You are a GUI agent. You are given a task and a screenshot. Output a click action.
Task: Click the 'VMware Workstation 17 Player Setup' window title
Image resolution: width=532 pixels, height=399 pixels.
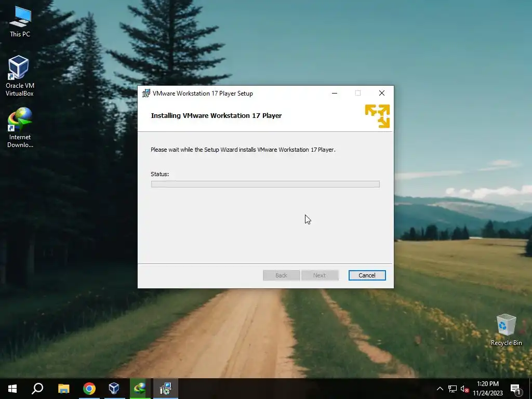pyautogui.click(x=203, y=94)
